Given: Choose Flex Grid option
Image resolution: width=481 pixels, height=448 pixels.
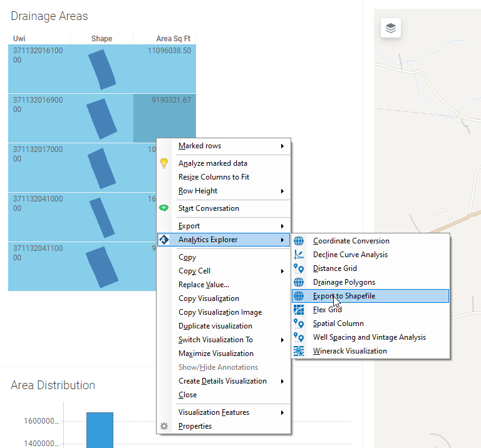Looking at the screenshot, I should pyautogui.click(x=370, y=310).
